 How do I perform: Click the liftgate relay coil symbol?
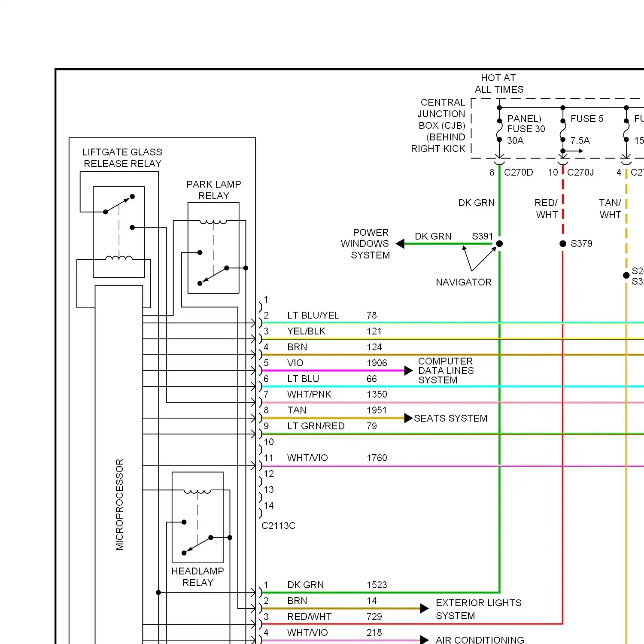click(x=119, y=258)
